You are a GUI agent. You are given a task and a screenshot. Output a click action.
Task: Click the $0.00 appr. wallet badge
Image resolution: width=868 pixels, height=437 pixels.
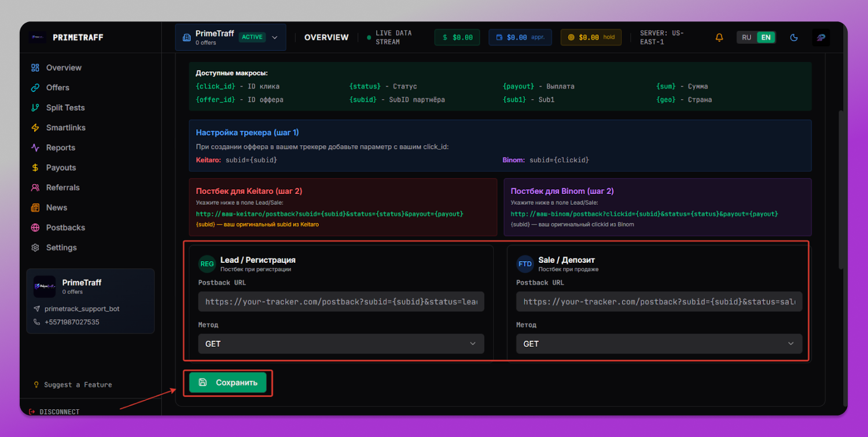coord(520,38)
